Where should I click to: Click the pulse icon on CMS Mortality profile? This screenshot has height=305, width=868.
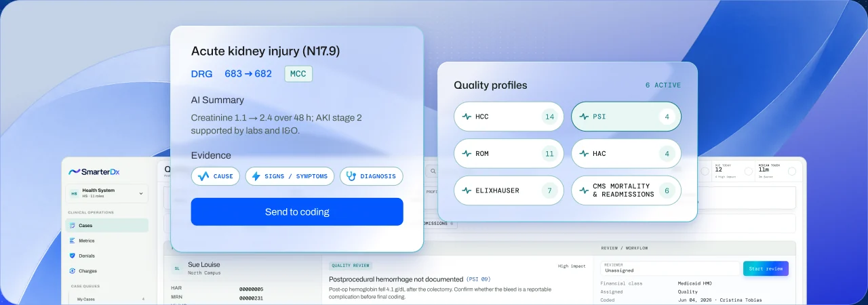585,190
